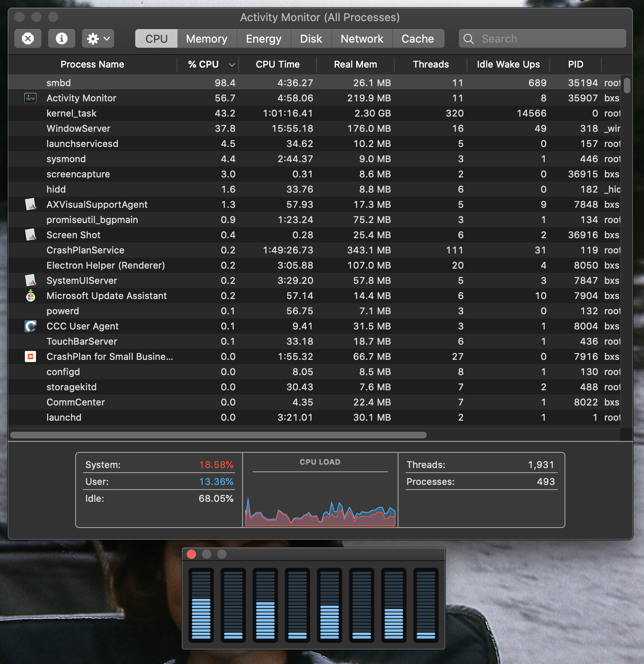
Task: Toggle % CPU sort order arrow
Action: 232,65
